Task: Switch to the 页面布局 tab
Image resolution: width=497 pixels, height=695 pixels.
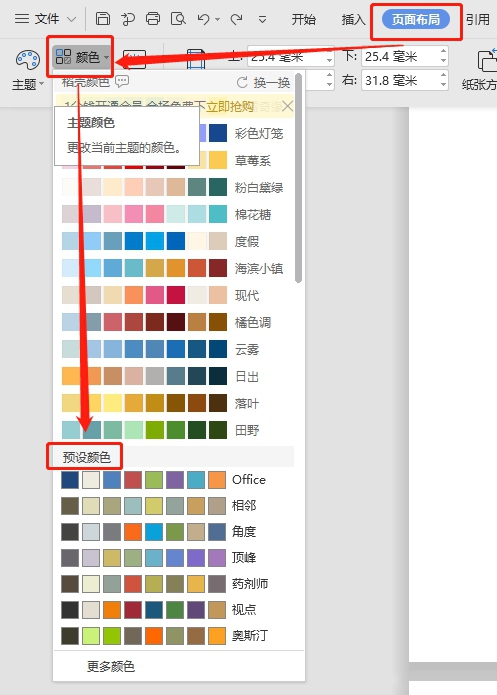Action: coord(415,20)
